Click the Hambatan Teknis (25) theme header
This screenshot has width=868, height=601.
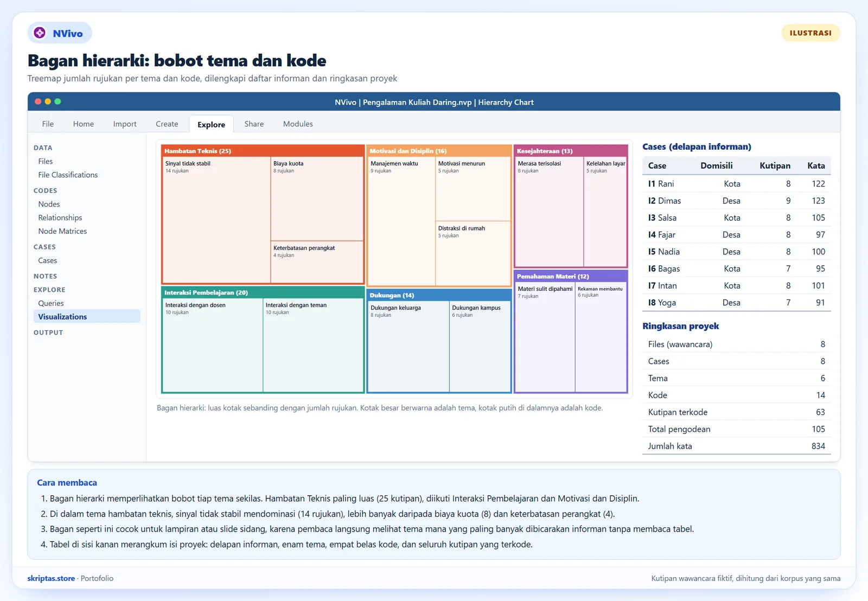pos(263,151)
